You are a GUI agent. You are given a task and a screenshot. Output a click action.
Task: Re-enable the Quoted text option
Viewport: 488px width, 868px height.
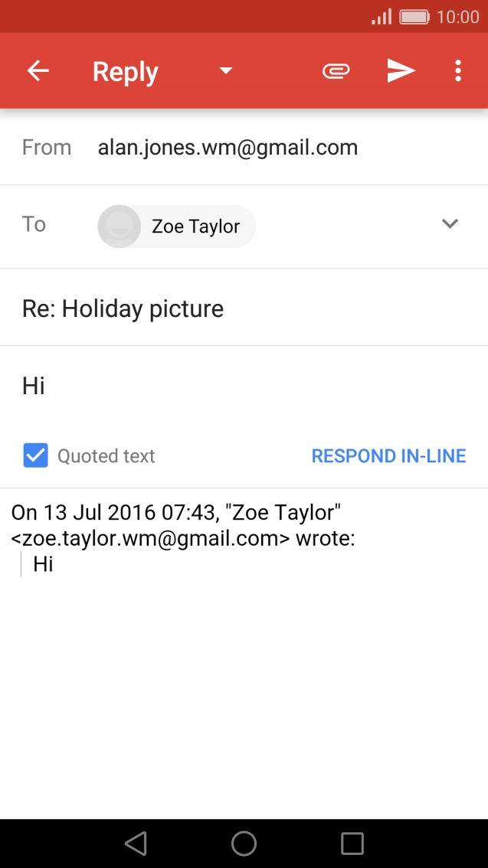[x=35, y=455]
